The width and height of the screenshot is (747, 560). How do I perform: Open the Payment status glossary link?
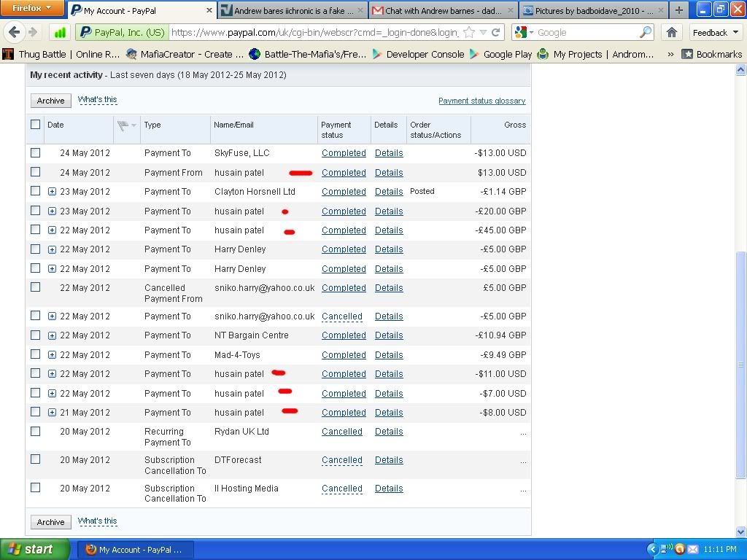(481, 101)
